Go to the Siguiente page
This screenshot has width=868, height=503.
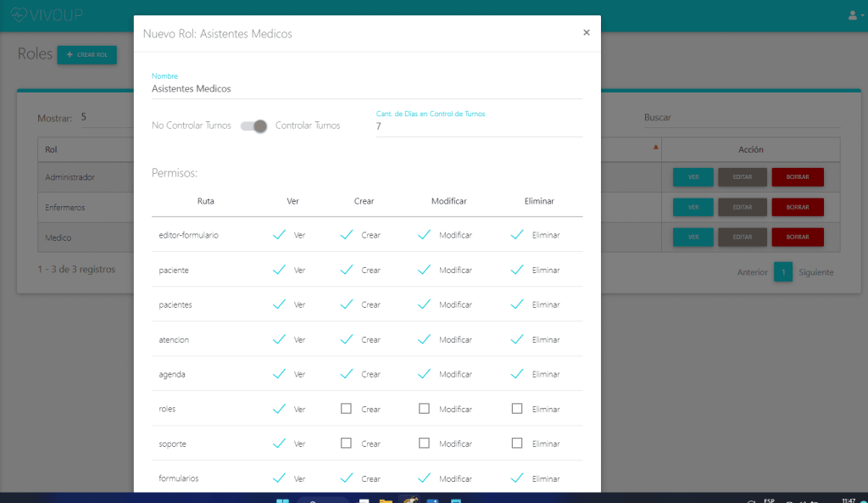(x=816, y=272)
